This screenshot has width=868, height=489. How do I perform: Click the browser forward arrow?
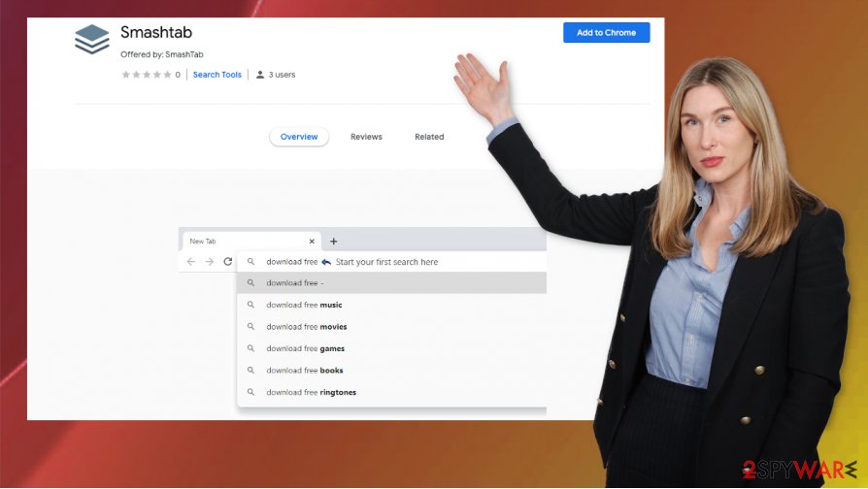tap(210, 262)
